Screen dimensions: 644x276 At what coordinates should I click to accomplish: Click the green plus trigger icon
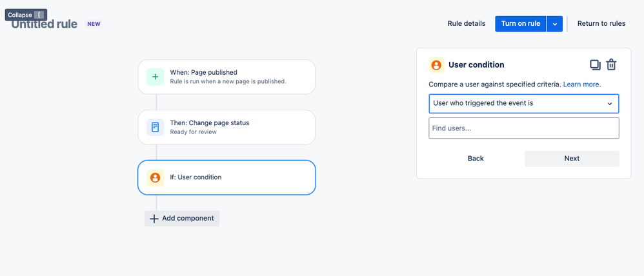156,77
